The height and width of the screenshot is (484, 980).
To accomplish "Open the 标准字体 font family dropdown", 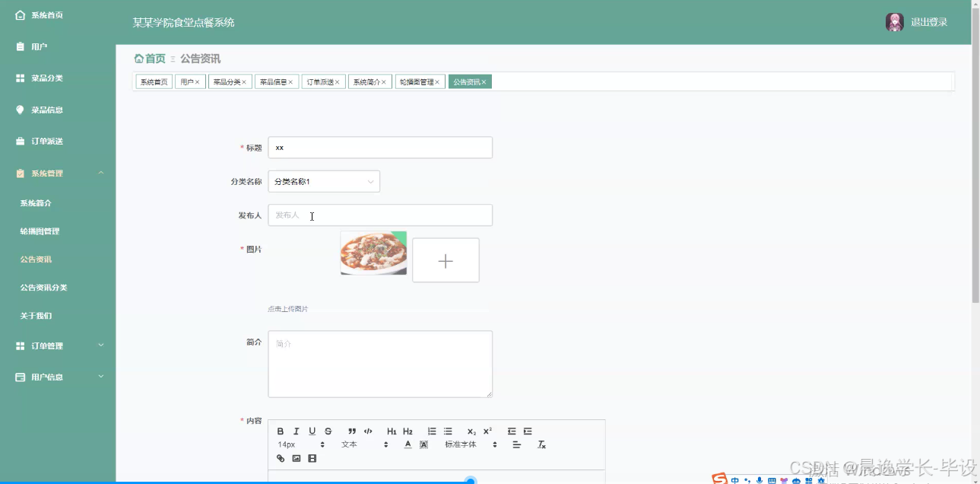I will [x=471, y=444].
